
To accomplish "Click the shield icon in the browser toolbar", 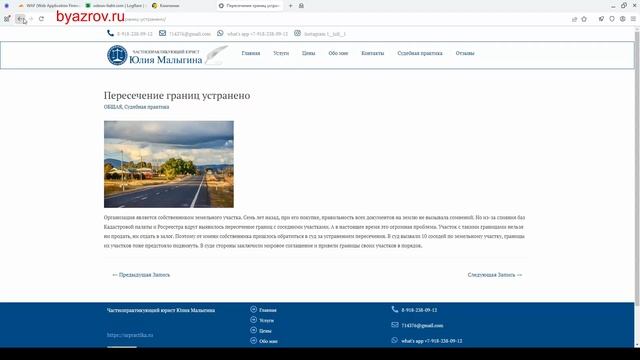I will [612, 19].
